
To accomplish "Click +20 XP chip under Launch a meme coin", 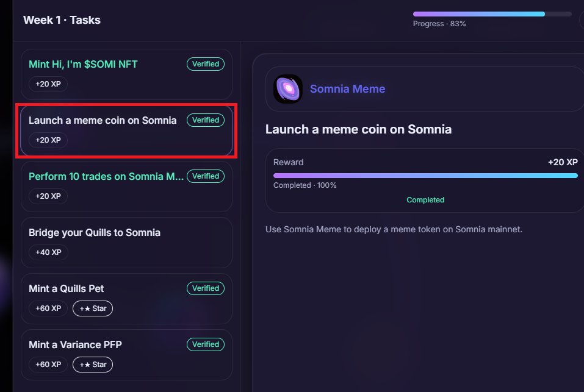I will 48,140.
